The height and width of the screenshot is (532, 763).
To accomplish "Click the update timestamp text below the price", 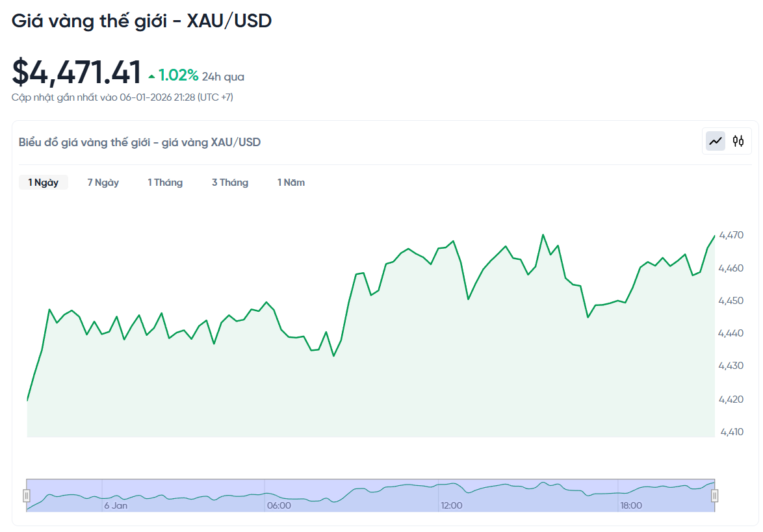I will (123, 97).
